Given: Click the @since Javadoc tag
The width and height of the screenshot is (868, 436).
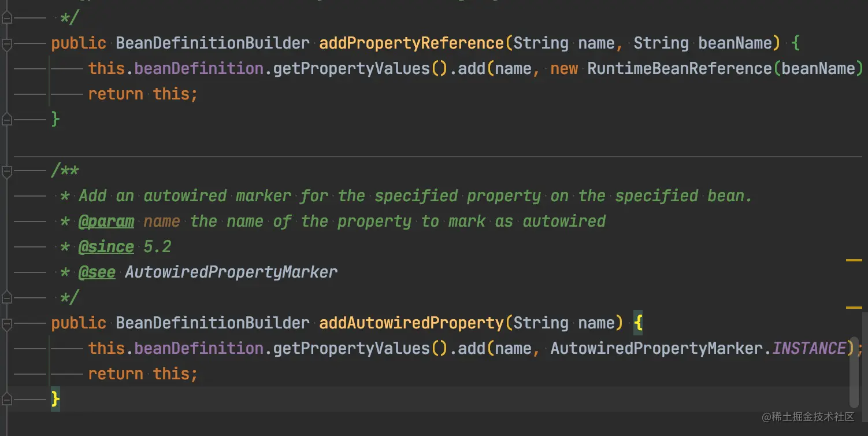Looking at the screenshot, I should (106, 247).
